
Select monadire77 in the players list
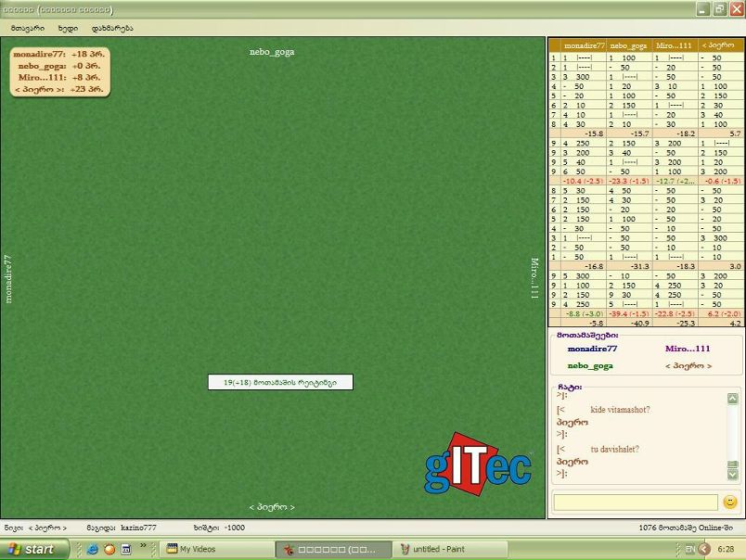pyautogui.click(x=592, y=349)
